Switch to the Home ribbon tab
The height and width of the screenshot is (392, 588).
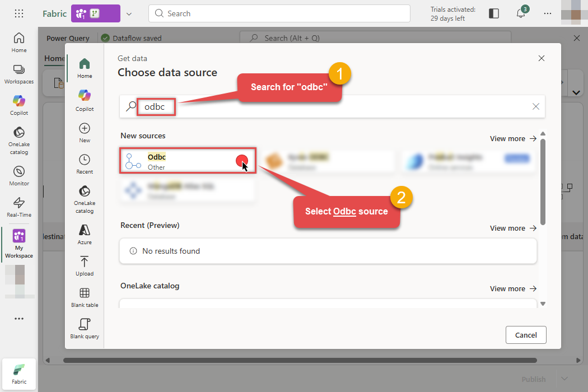[54, 58]
